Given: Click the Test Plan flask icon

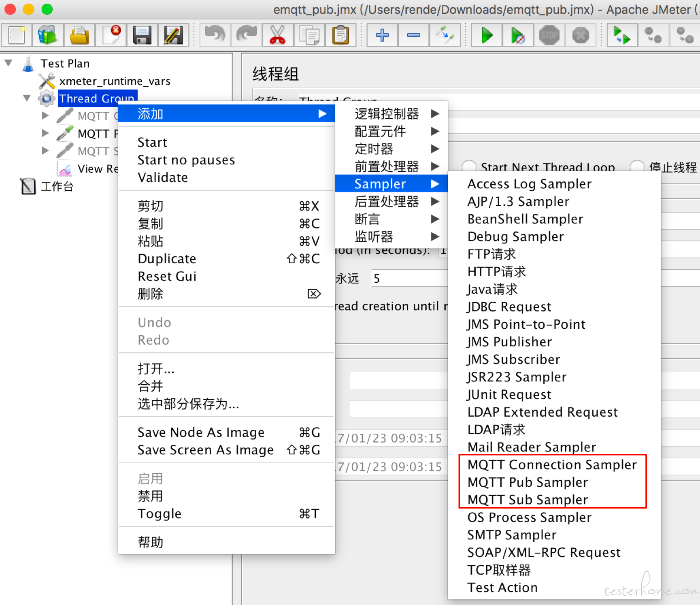Looking at the screenshot, I should click(28, 64).
